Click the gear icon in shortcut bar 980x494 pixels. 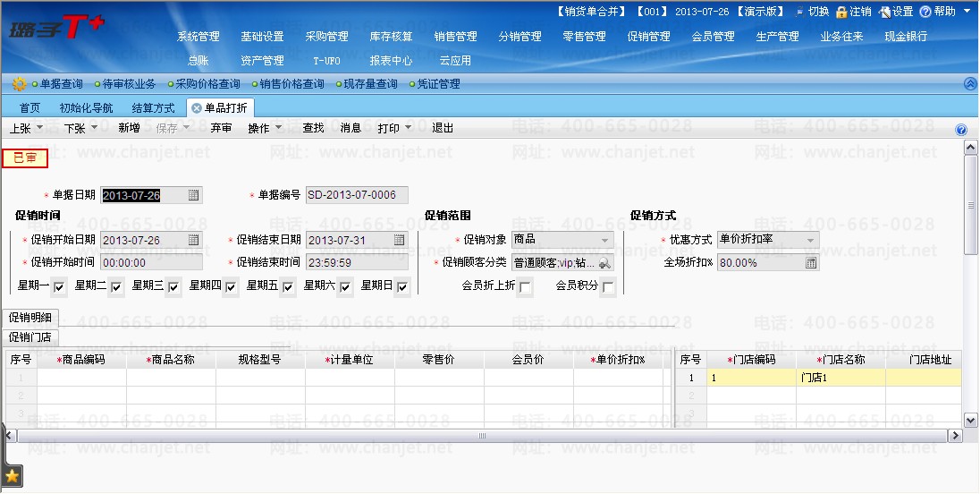point(19,84)
